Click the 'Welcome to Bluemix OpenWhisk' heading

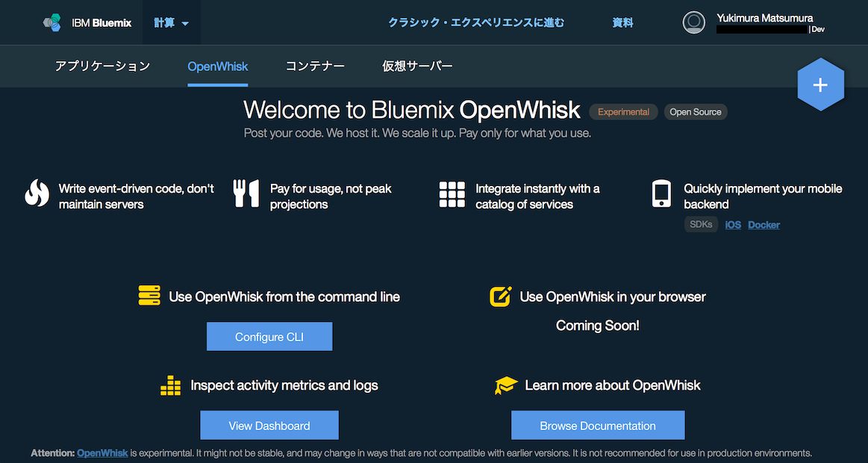click(412, 111)
